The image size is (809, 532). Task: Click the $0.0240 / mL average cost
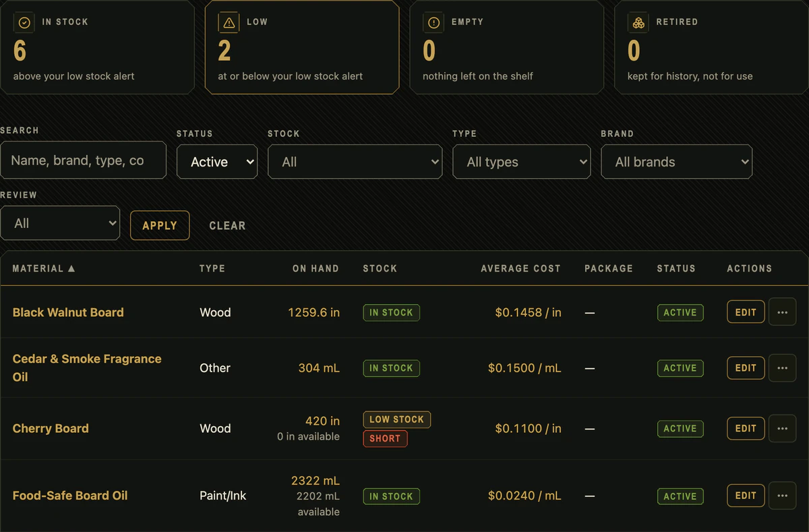(x=525, y=496)
